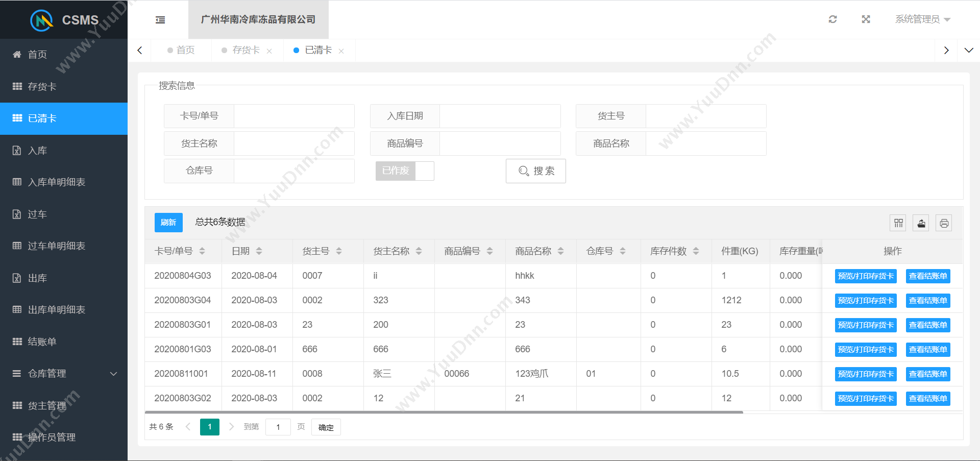Image resolution: width=980 pixels, height=461 pixels.
Task: Go to next page arrow
Action: click(231, 427)
